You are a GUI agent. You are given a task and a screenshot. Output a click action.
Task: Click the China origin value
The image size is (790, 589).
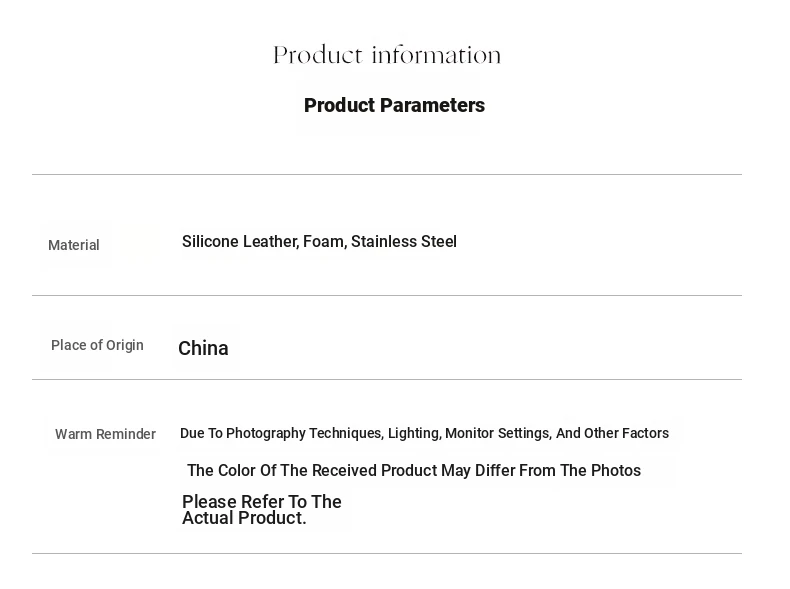[x=203, y=348]
